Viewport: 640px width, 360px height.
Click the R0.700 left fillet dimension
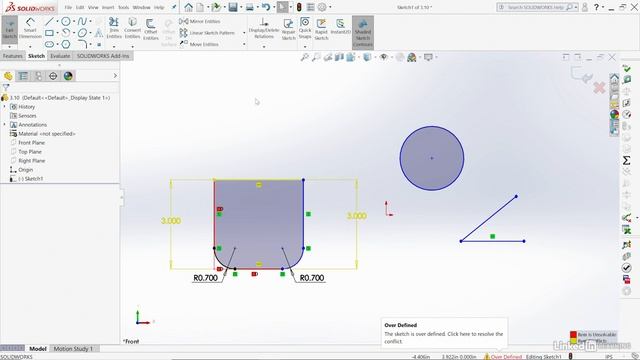[205, 278]
